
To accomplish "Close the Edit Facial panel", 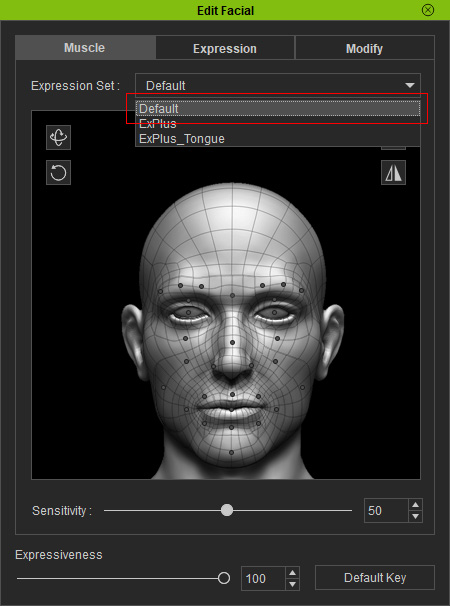I will pyautogui.click(x=428, y=10).
